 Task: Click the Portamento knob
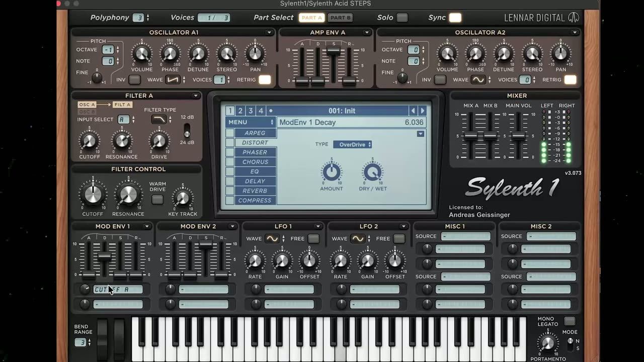547,343
